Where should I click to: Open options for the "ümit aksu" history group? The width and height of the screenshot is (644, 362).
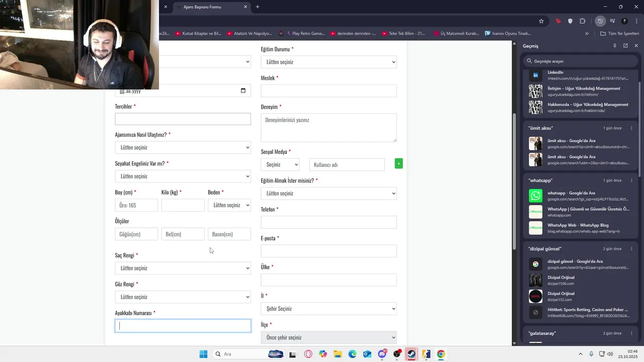pyautogui.click(x=632, y=128)
